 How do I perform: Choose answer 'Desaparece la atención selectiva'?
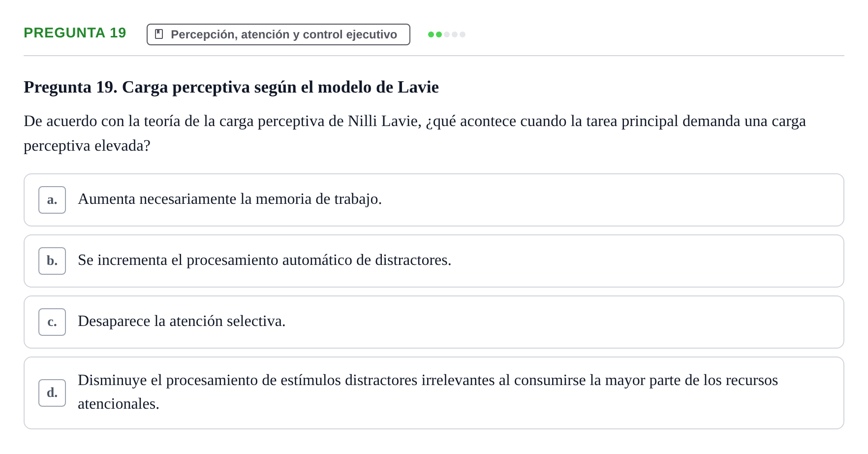point(434,322)
